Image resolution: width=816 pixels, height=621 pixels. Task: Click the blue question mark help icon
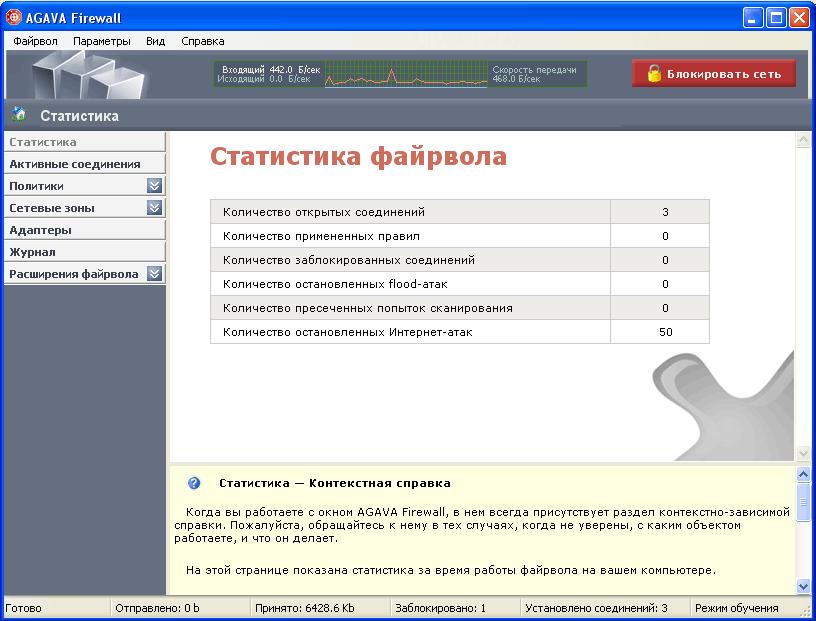(x=194, y=483)
